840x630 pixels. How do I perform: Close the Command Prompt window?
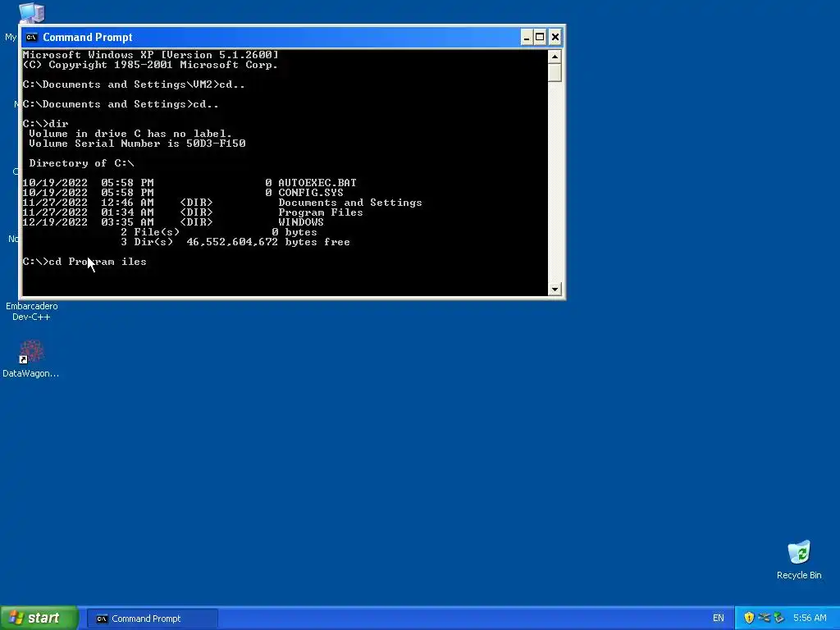coord(555,37)
